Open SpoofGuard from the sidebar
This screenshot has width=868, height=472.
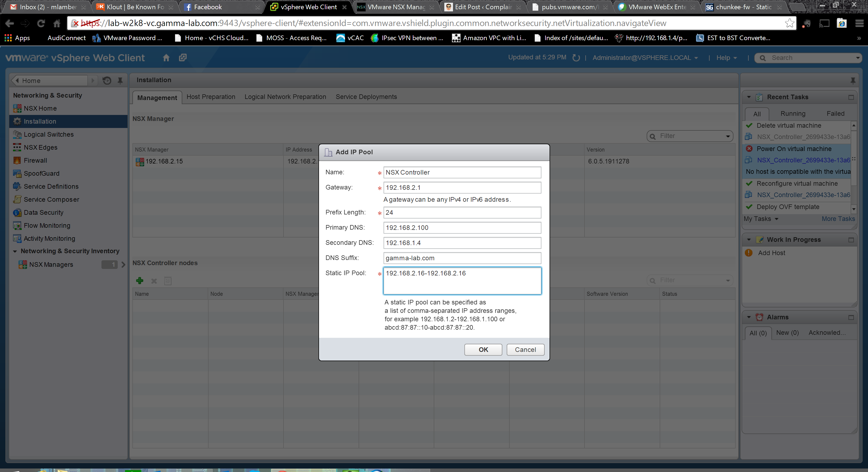[x=41, y=174]
